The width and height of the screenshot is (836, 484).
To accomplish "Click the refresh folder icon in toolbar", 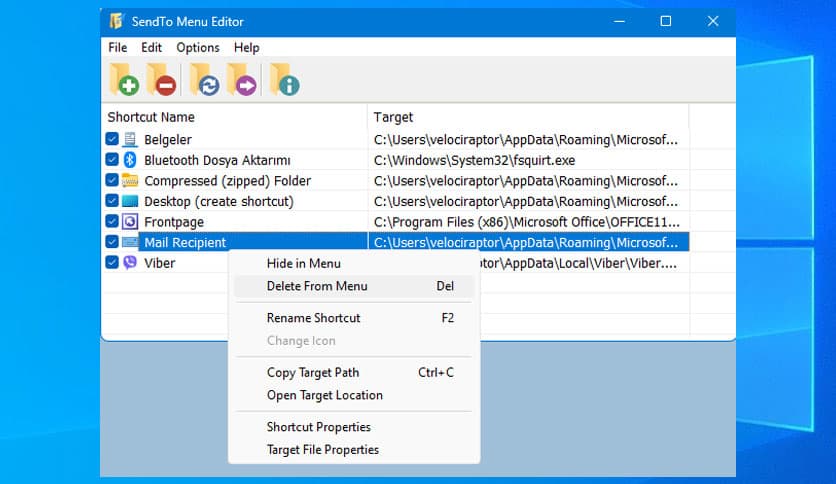I will click(205, 79).
